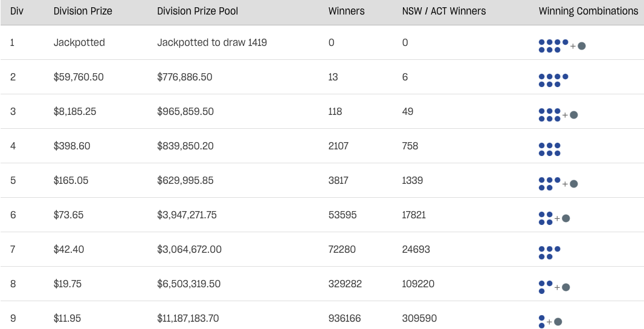Click the Winning Combinations column header
The width and height of the screenshot is (644, 329).
pyautogui.click(x=588, y=11)
